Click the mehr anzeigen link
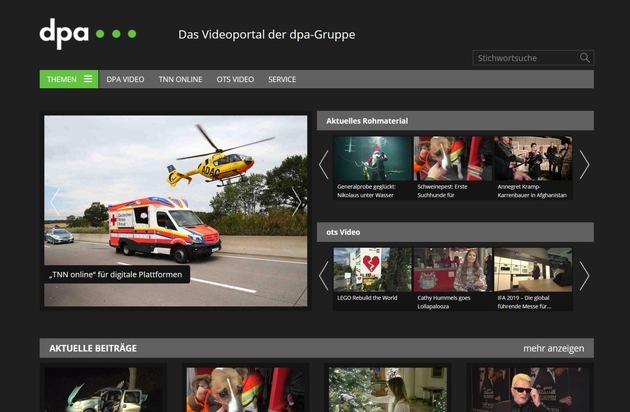This screenshot has width=630, height=412. (x=554, y=348)
